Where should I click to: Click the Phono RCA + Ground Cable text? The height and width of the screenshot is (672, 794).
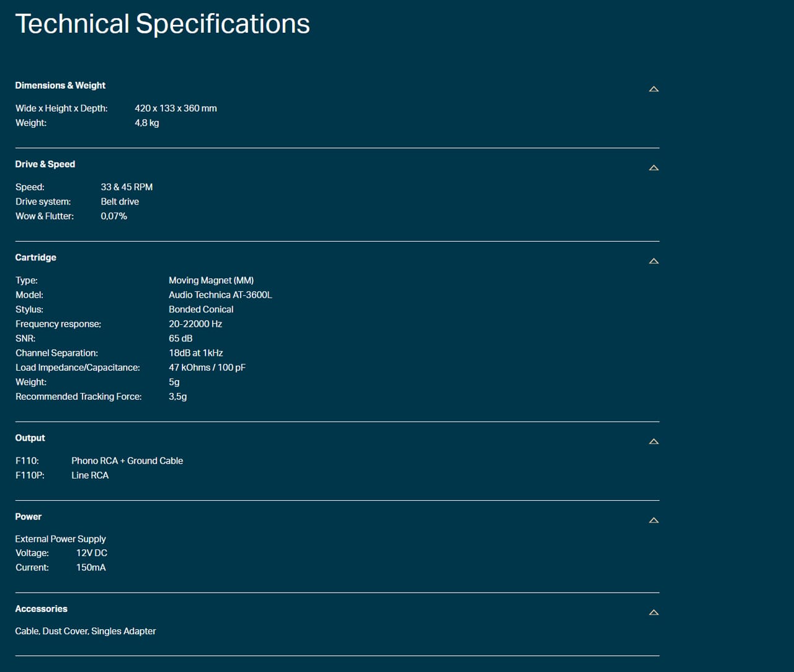coord(127,461)
